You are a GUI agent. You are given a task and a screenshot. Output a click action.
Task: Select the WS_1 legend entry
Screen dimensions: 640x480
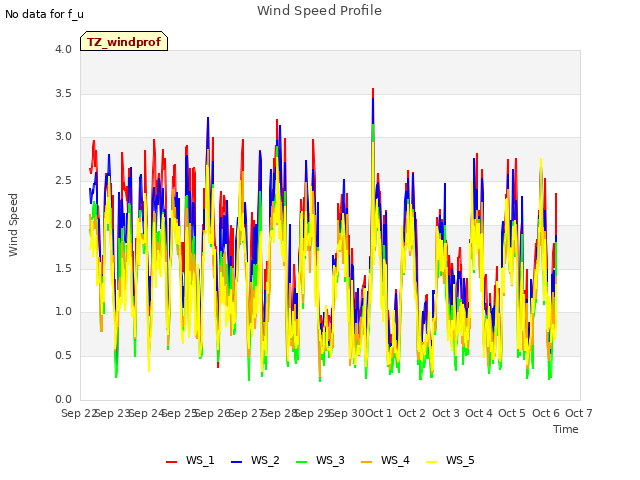click(x=190, y=460)
